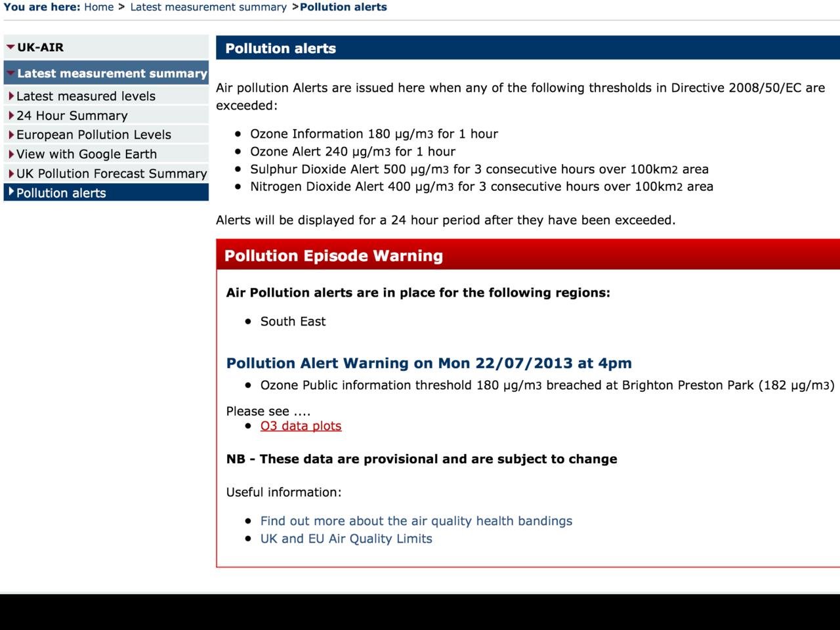This screenshot has height=630, width=840.
Task: Click the arrow icon before 24 Hour Summary
Action: 11,115
